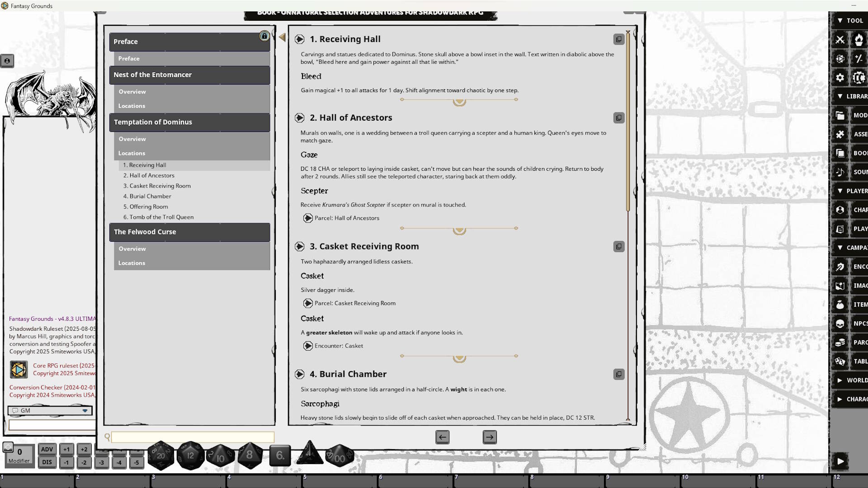Select Preface in the table of contents
This screenshot has height=488, width=868.
click(x=128, y=58)
